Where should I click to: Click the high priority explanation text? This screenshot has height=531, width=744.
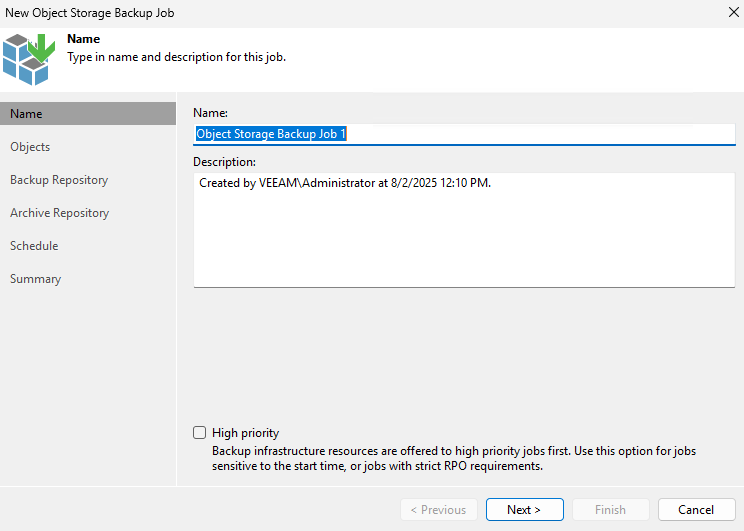click(454, 458)
